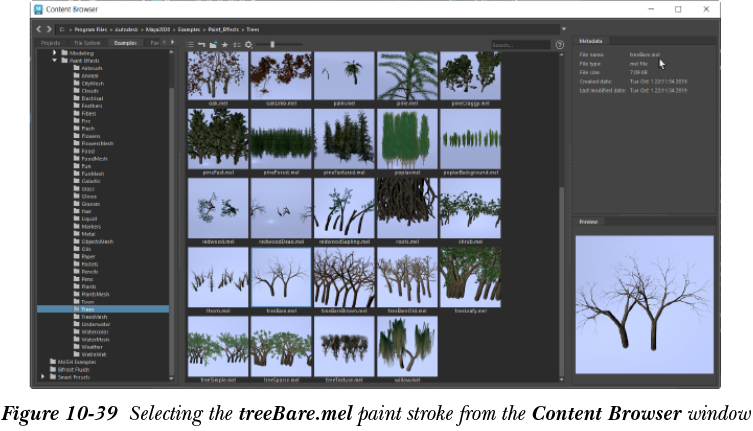Switch to the File System tab

(x=88, y=44)
